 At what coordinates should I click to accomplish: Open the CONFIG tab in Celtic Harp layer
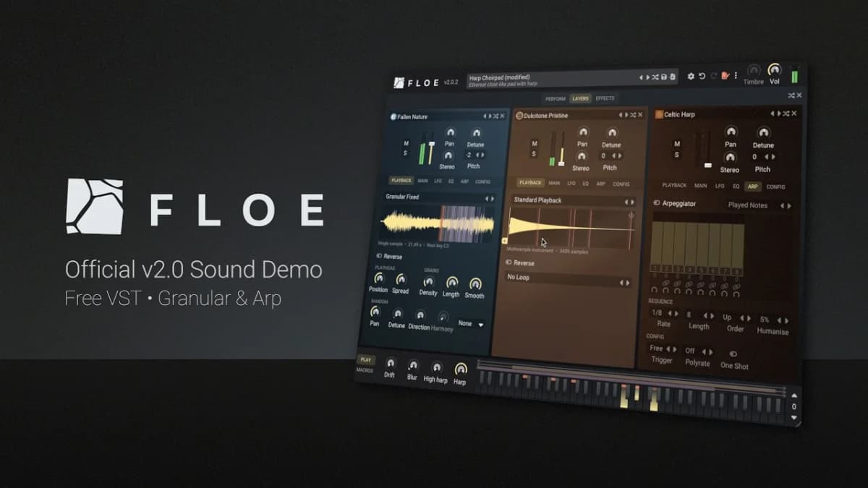[x=775, y=187]
